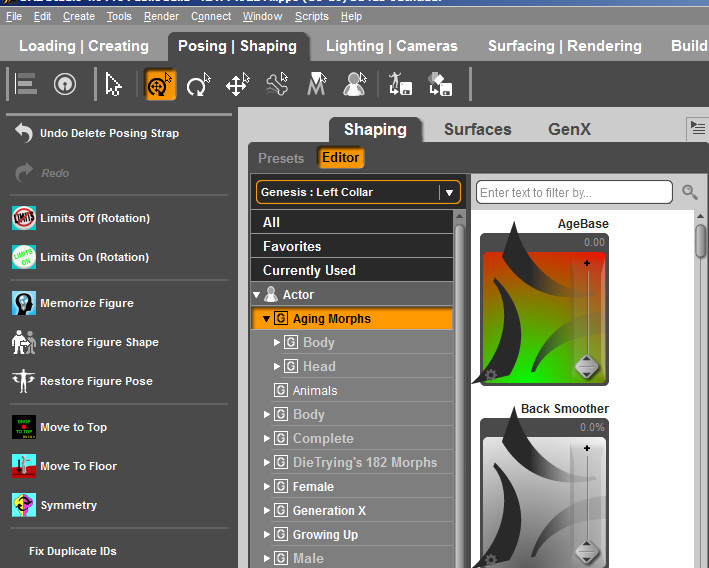This screenshot has width=709, height=568.
Task: Expand the Generation X group
Action: click(x=267, y=510)
